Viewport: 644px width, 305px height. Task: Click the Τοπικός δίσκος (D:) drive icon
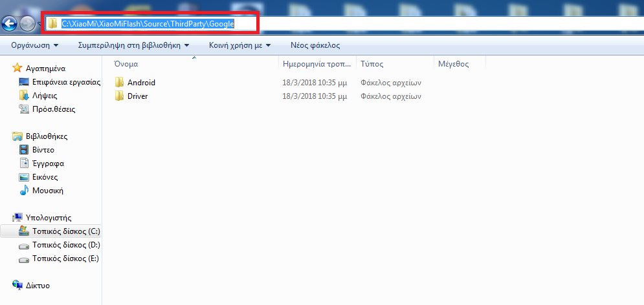(x=24, y=246)
